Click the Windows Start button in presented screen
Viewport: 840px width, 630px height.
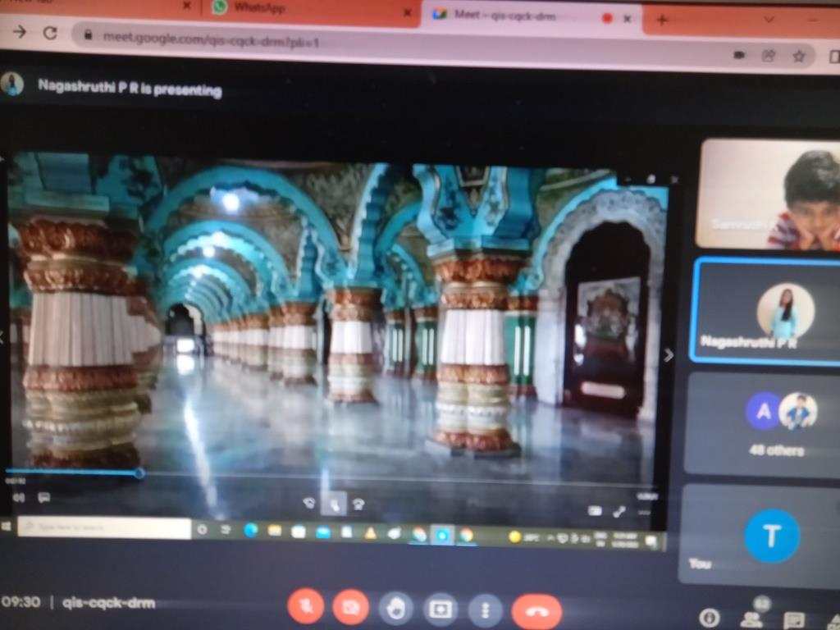click(6, 526)
